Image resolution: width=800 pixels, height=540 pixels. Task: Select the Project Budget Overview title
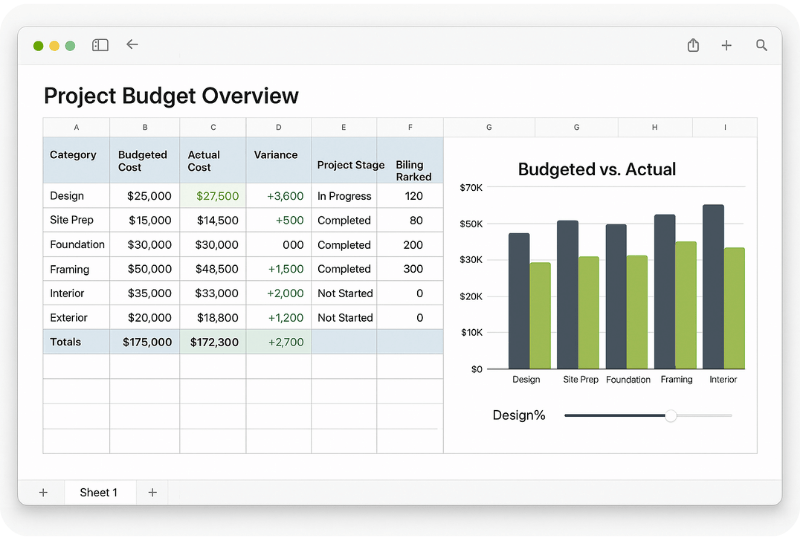click(x=171, y=96)
